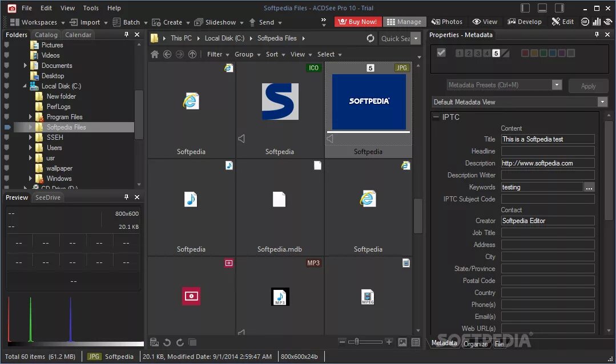Open the Tools menu

point(91,8)
